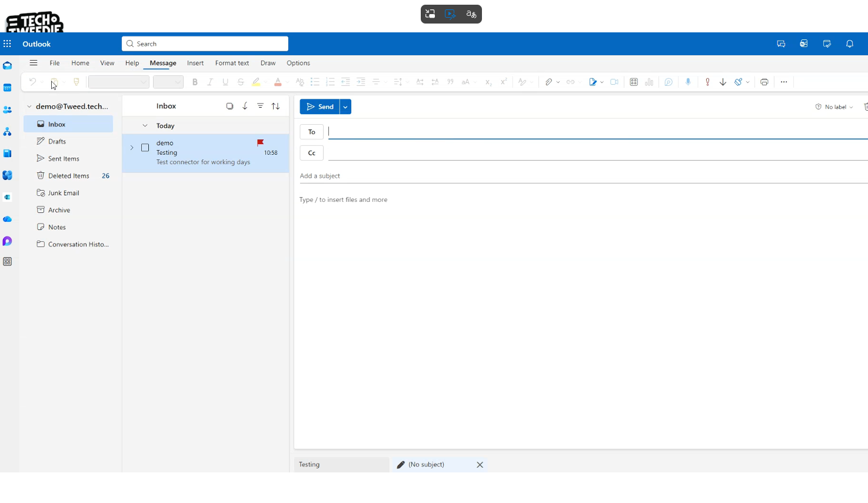Click the attach file paperclip icon
868x503 pixels.
[548, 82]
